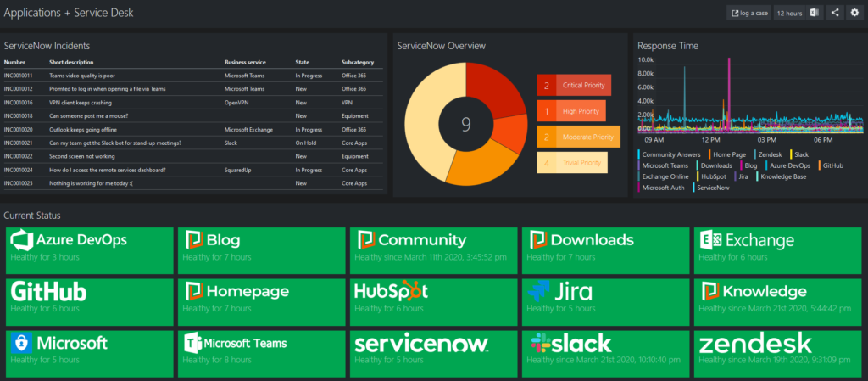
Task: Sort incidents by the Number column header
Action: click(x=14, y=62)
